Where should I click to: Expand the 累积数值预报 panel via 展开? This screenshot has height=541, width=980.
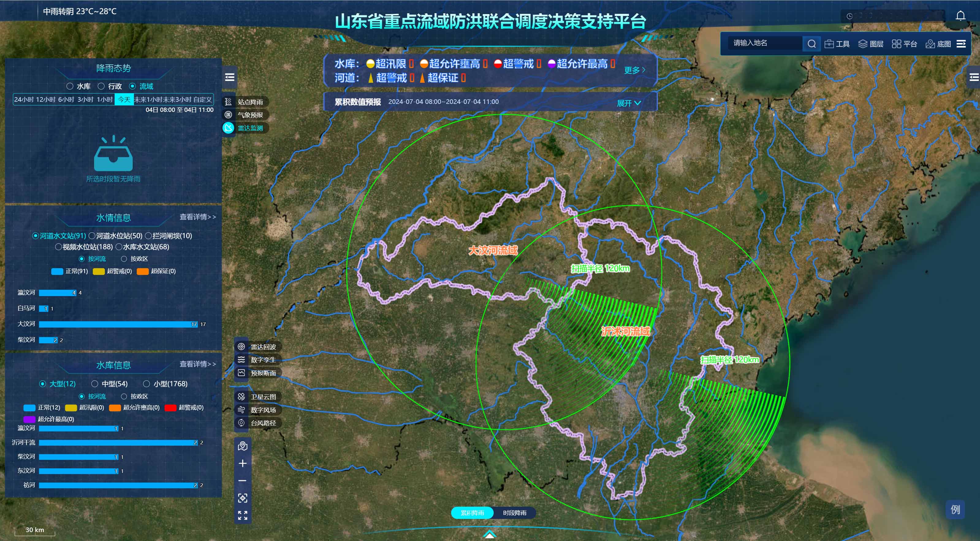[x=629, y=103]
